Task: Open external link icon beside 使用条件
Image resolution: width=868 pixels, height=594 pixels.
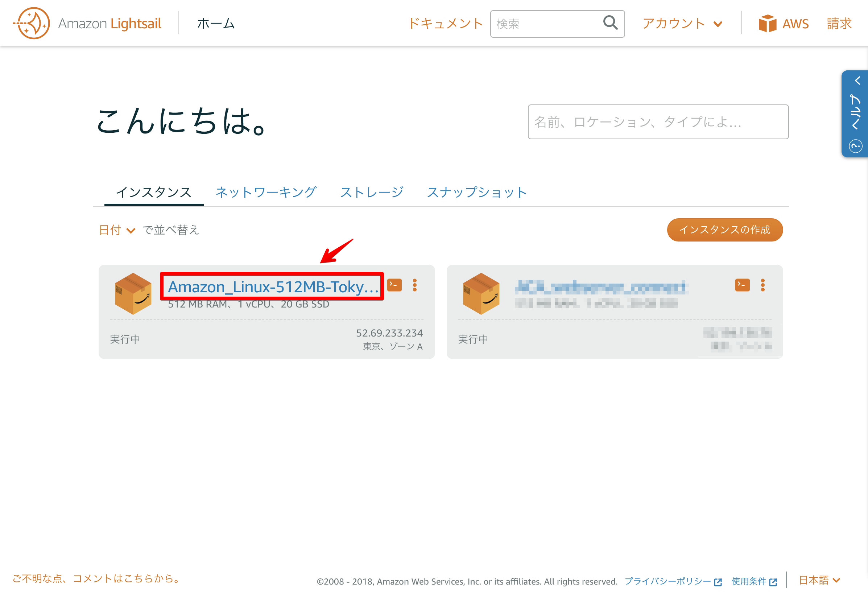Action: pos(773,582)
